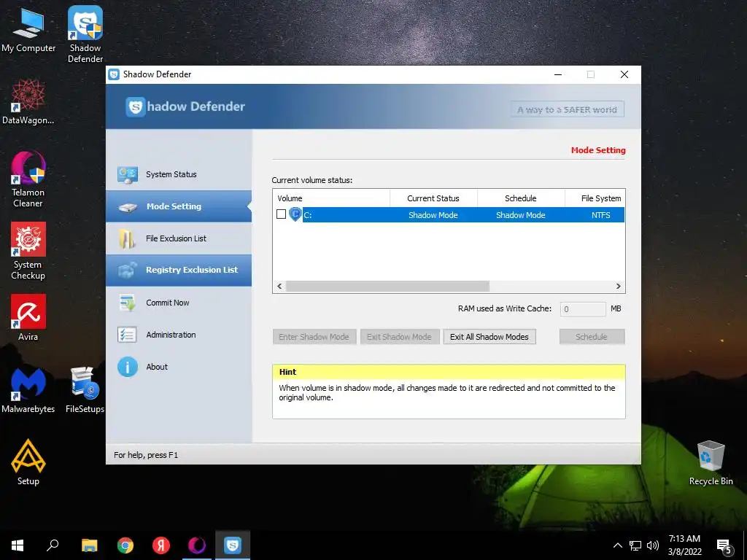This screenshot has height=560, width=747.
Task: Click volume list scroll left arrow
Action: [x=279, y=286]
